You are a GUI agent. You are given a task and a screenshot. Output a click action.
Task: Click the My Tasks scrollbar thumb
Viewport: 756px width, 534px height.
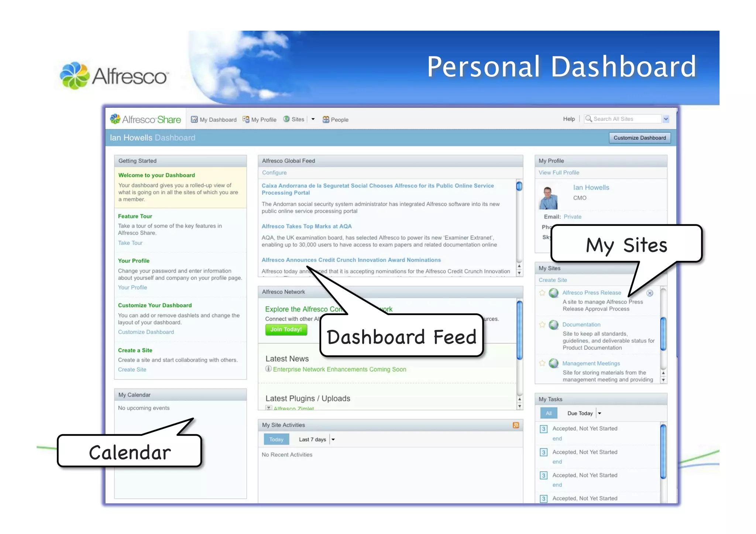click(x=663, y=451)
